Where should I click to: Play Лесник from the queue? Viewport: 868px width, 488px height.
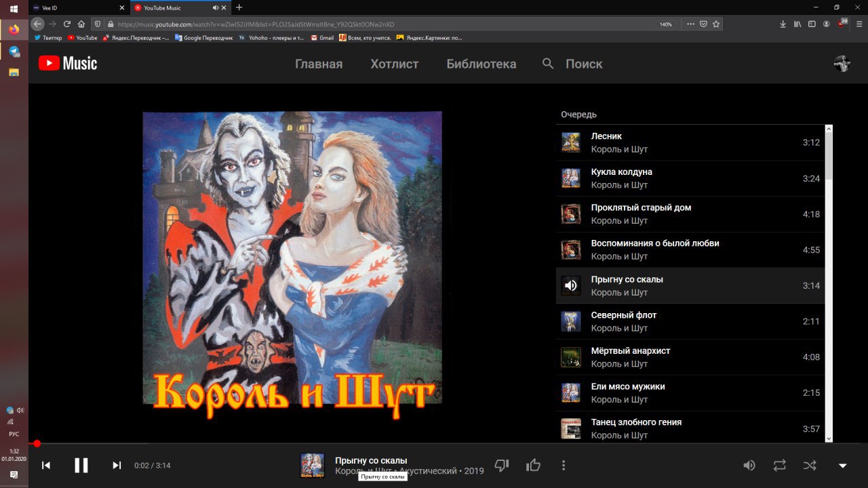690,142
